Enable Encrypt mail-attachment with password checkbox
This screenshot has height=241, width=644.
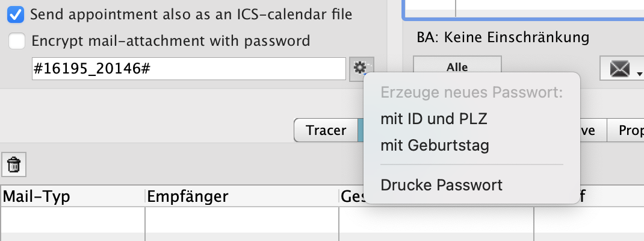17,41
